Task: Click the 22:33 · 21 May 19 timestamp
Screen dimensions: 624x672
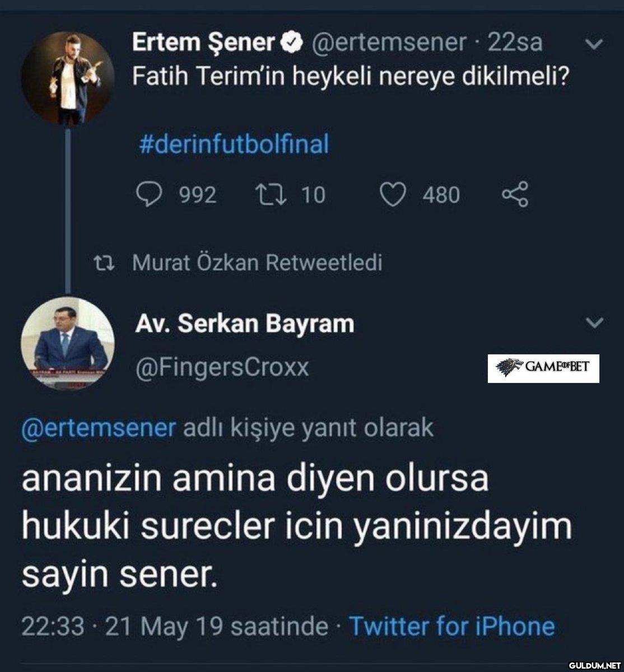Action: point(174,626)
